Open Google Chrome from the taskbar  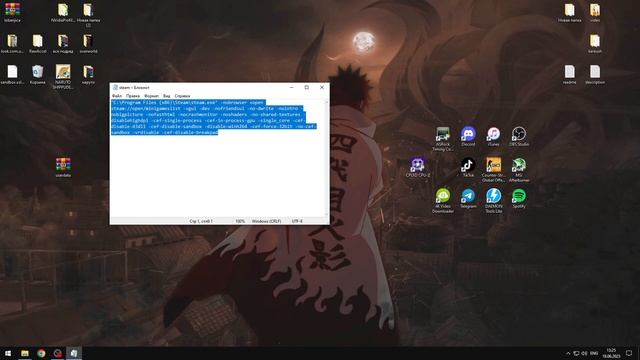pyautogui.click(x=41, y=353)
